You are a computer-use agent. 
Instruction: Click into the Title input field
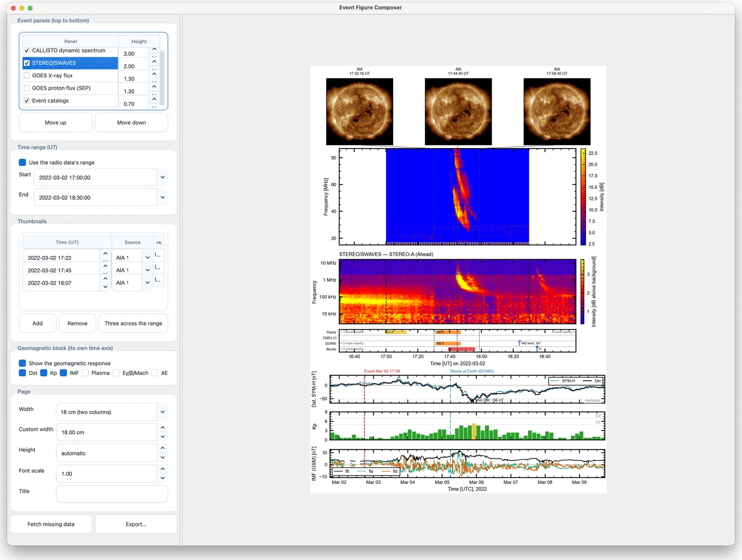click(112, 494)
